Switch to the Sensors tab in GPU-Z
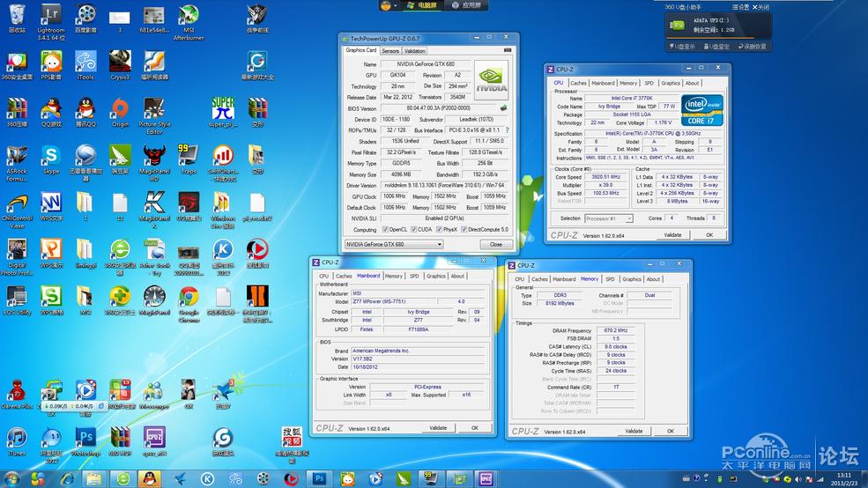This screenshot has width=868, height=488. click(390, 51)
